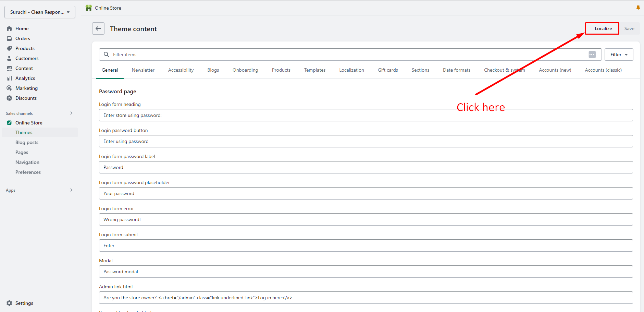Click the Marketing target icon

pos(9,88)
